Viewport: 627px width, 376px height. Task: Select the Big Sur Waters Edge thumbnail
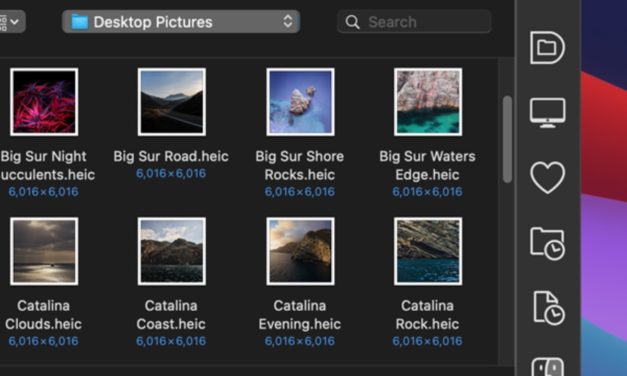point(428,102)
